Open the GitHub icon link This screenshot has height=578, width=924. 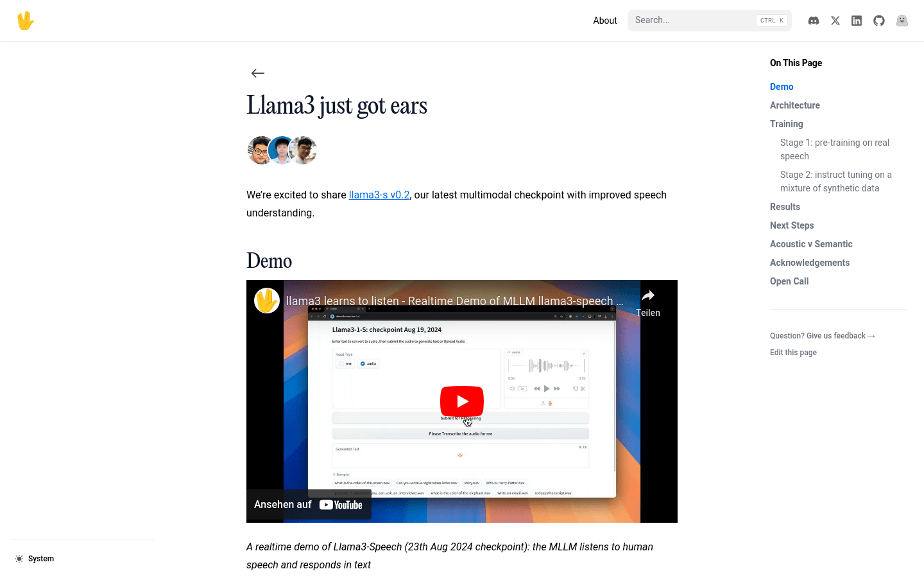(x=879, y=21)
